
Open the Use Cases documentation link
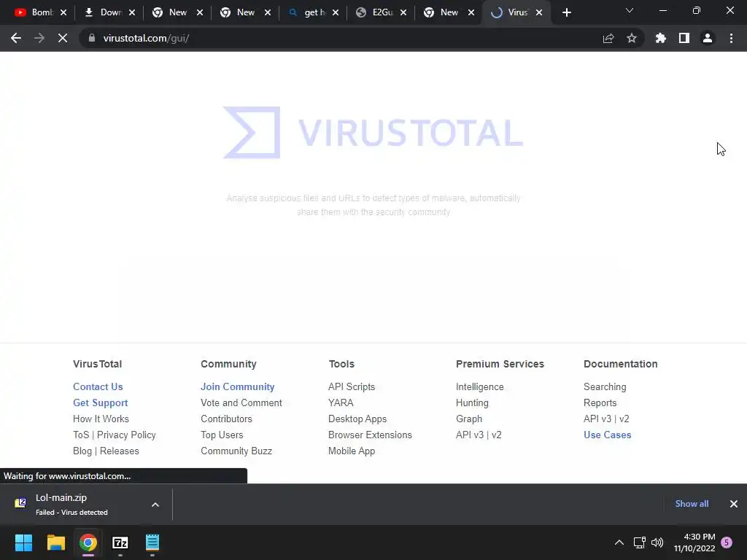607,435
